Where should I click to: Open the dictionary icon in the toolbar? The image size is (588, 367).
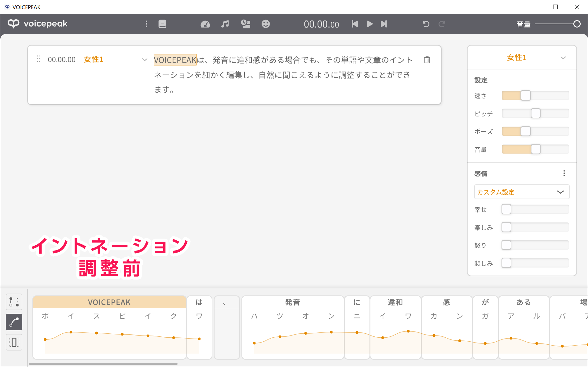pyautogui.click(x=162, y=24)
